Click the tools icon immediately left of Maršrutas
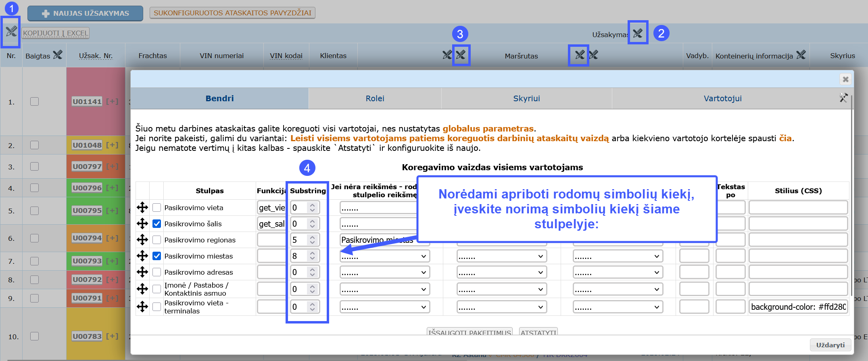 [x=461, y=55]
